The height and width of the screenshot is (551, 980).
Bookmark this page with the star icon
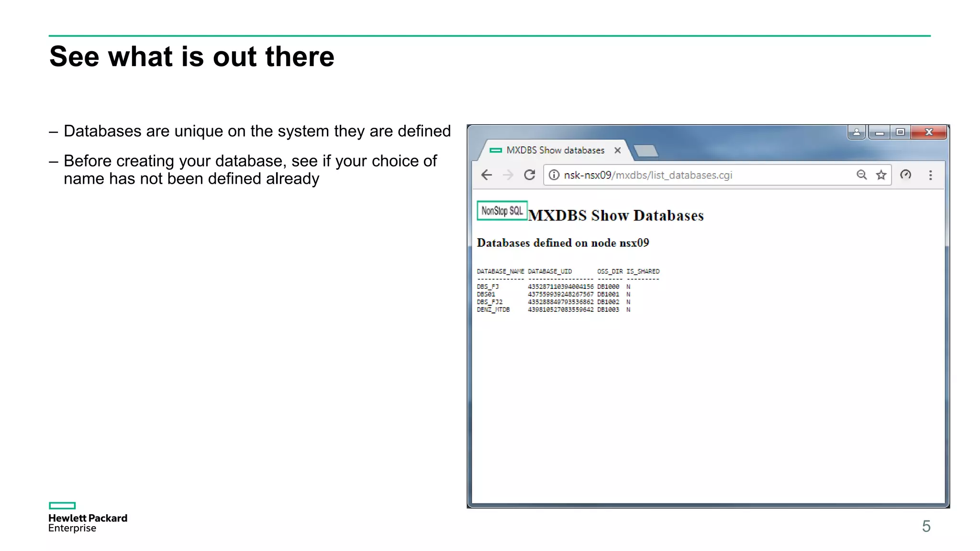[x=881, y=175]
